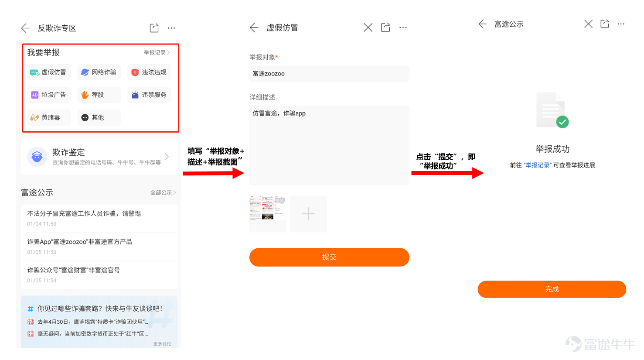
Task: Select 虚假仿冒 report category
Action: pyautogui.click(x=49, y=72)
